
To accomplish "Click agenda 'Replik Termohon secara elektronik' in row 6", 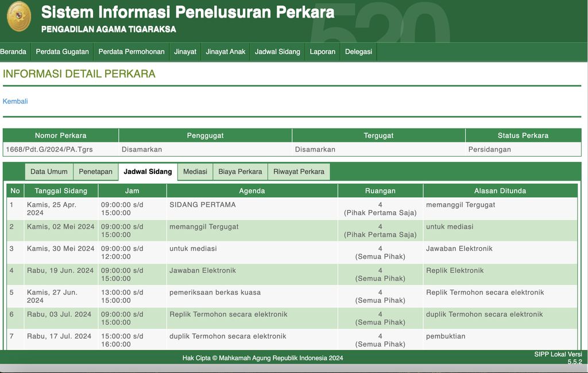I will (x=229, y=314).
